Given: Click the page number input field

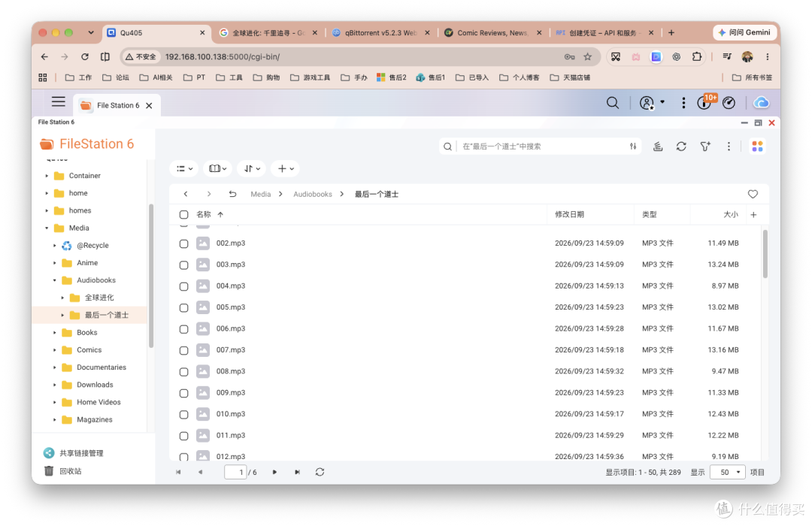Looking at the screenshot, I should pyautogui.click(x=235, y=472).
